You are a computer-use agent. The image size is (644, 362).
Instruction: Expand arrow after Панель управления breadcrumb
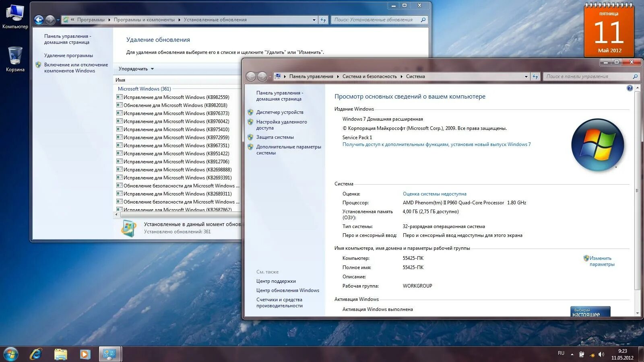tap(338, 76)
